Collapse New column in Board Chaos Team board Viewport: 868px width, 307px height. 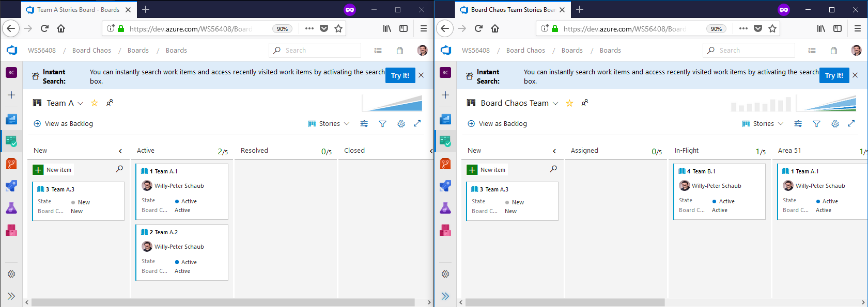554,151
